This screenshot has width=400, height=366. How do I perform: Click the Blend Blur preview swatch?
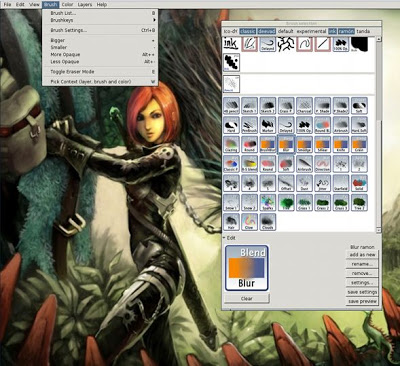pos(247,268)
